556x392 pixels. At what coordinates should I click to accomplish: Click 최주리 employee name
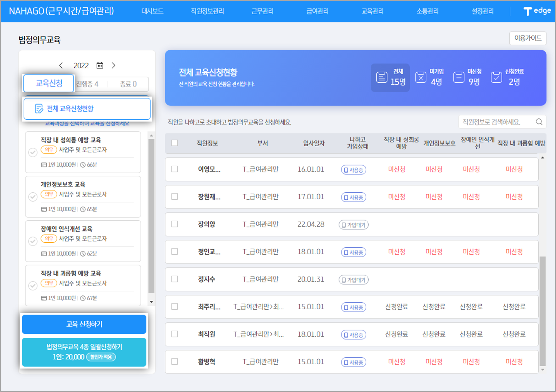[x=209, y=307]
